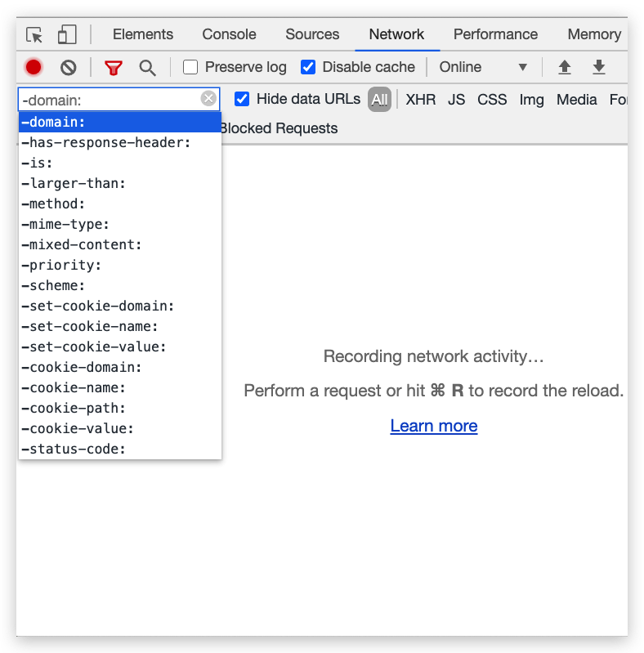644x653 pixels.
Task: Open the Online throttling dropdown
Action: point(483,67)
